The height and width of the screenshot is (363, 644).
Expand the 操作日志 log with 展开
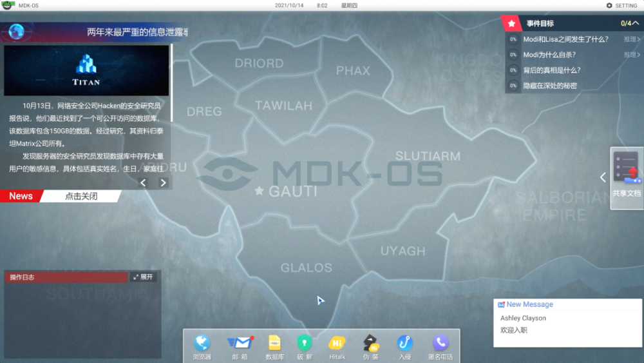(143, 277)
